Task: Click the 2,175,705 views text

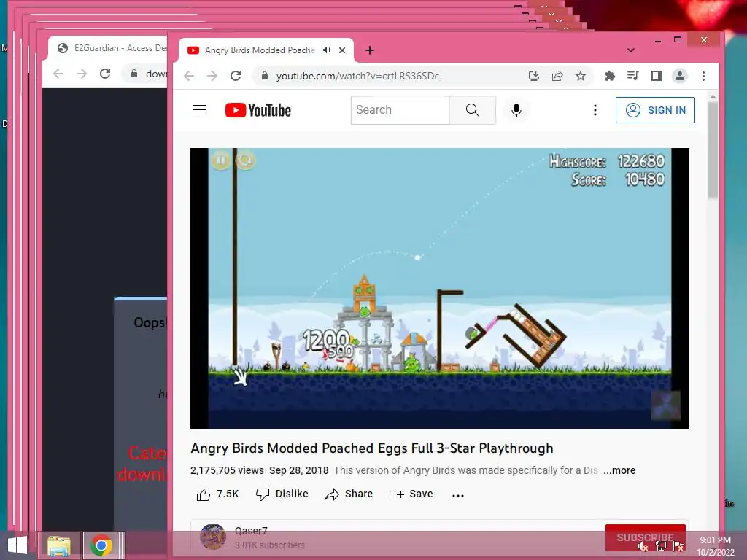Action: pyautogui.click(x=228, y=470)
